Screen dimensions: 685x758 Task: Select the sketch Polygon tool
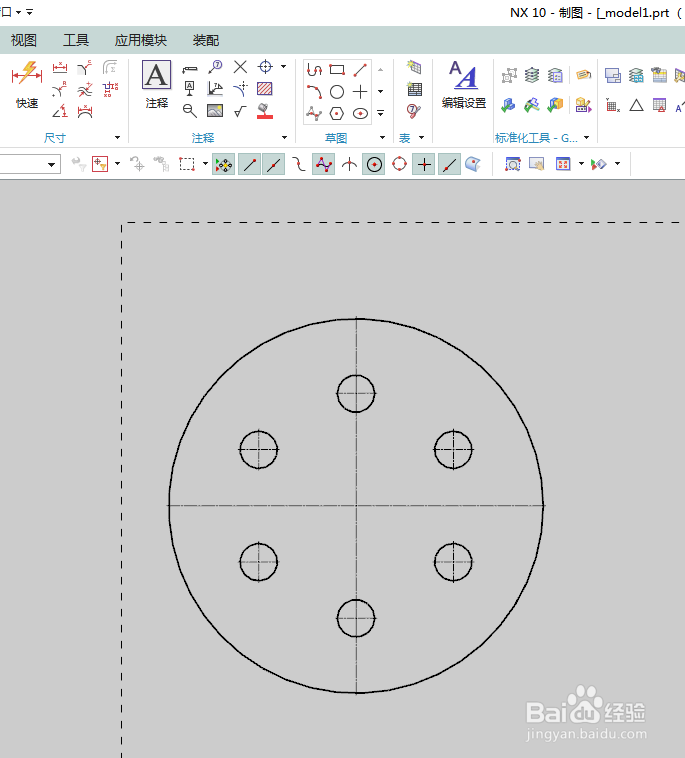tap(337, 114)
